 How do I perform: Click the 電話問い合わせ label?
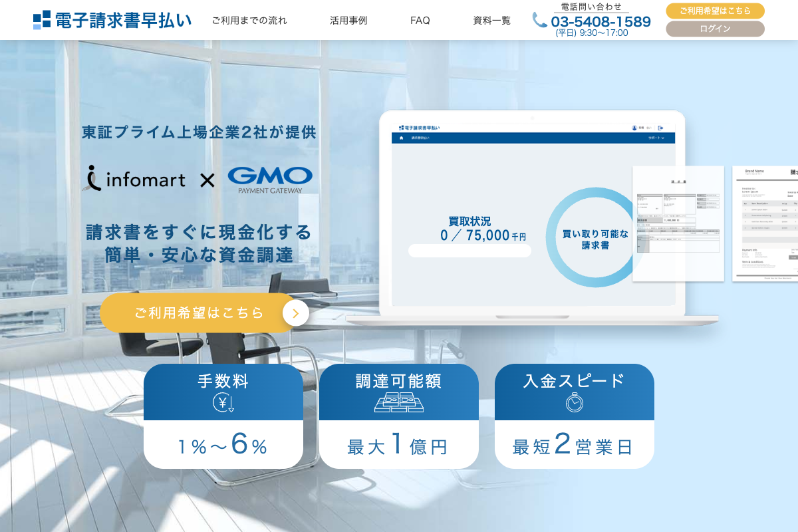(x=591, y=7)
